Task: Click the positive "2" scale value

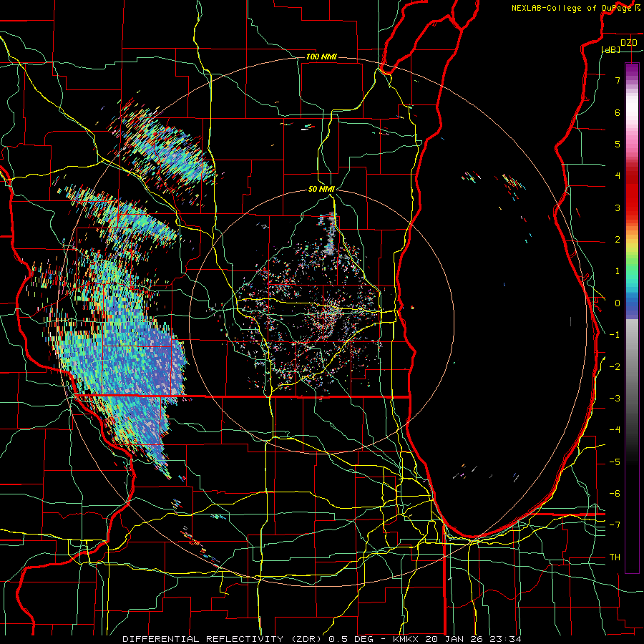Action: pyautogui.click(x=618, y=240)
